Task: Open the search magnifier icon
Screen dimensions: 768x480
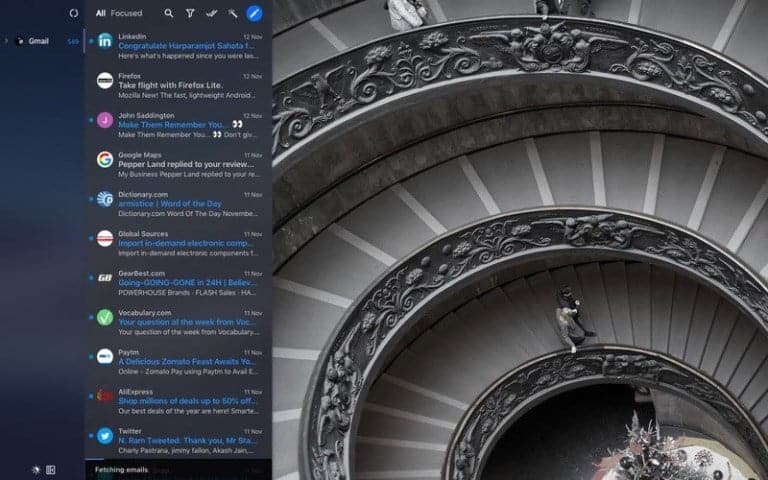Action: point(168,13)
